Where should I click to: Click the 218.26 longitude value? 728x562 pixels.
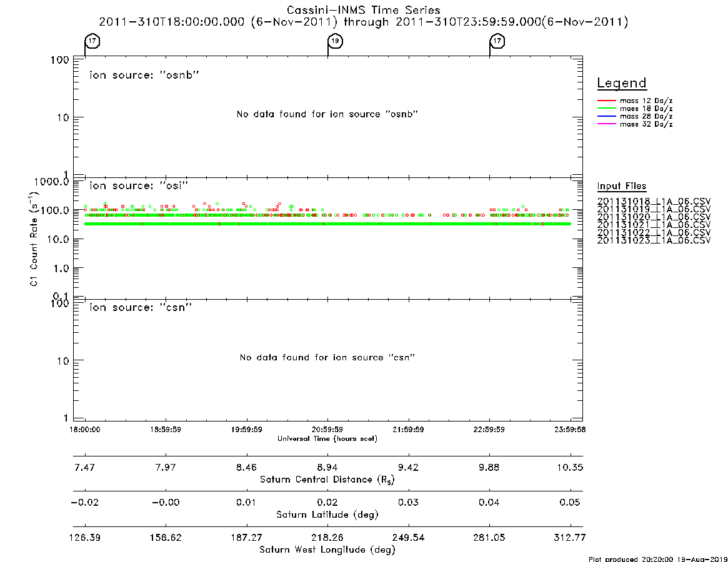327,538
